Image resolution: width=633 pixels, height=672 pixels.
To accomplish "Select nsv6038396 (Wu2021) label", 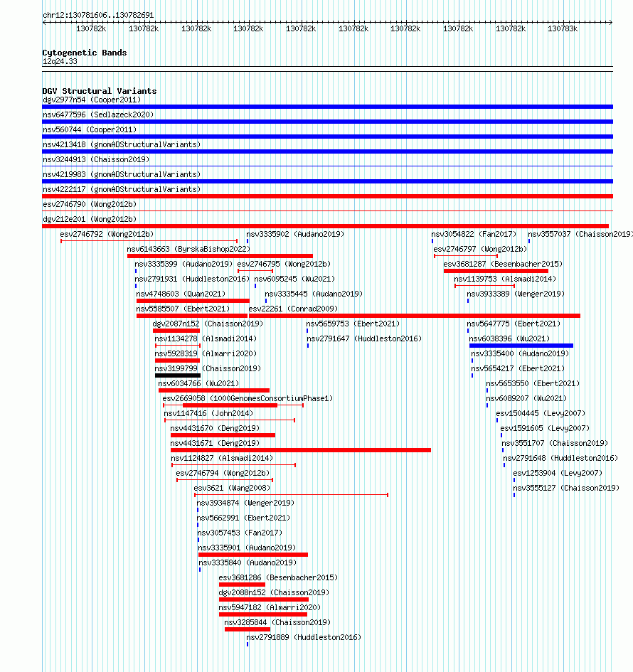I will (509, 339).
